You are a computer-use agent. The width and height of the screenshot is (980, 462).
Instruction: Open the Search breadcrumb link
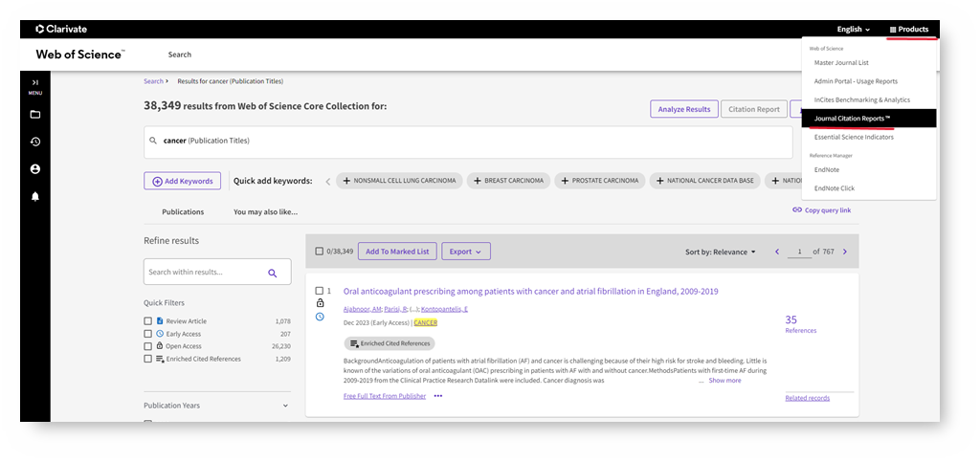(153, 81)
